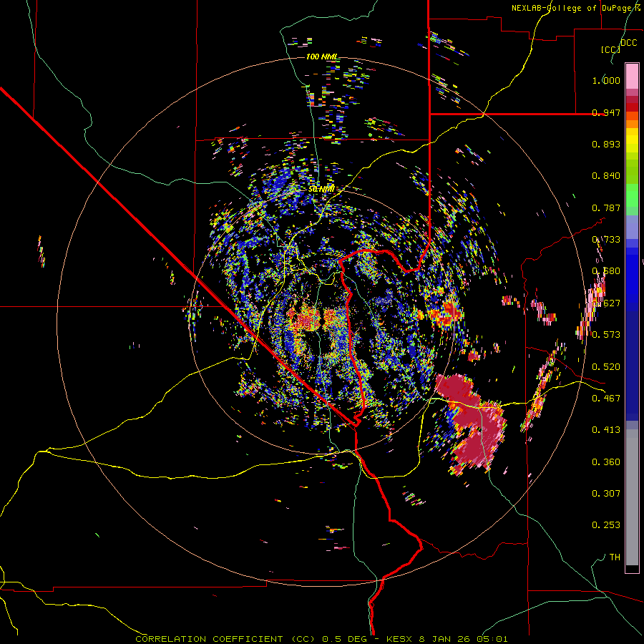
Task: Select the 1.000 scale value
Action: (606, 80)
